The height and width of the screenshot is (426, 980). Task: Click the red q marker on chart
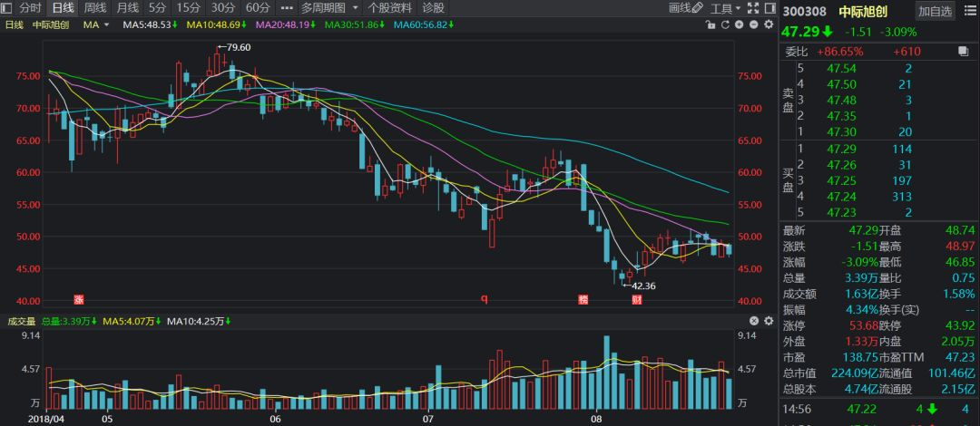(483, 299)
